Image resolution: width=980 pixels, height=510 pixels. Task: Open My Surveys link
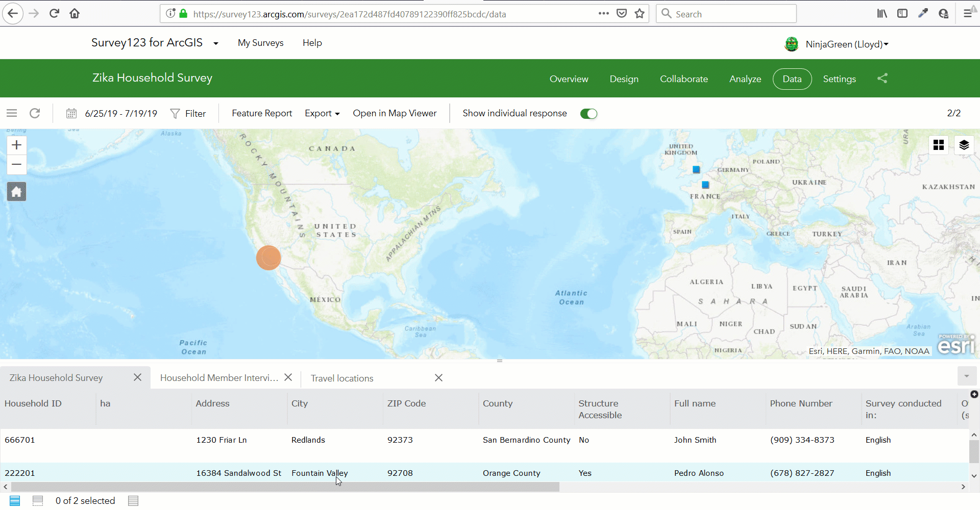pyautogui.click(x=260, y=43)
